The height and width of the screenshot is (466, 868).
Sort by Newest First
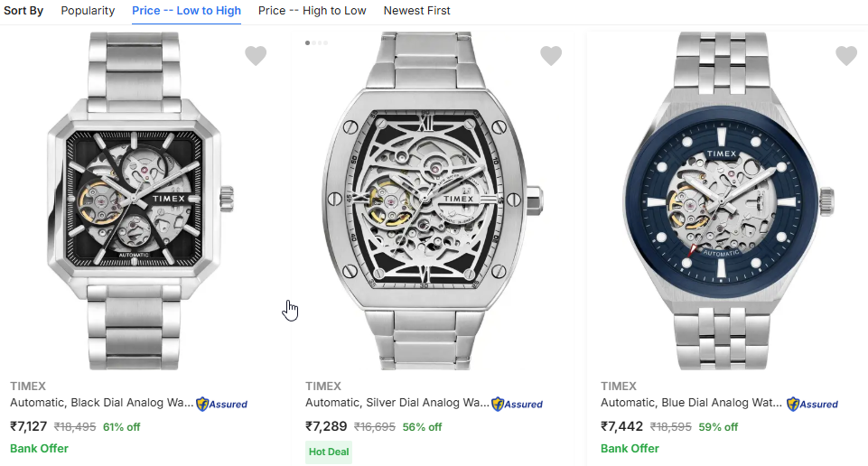click(x=417, y=11)
